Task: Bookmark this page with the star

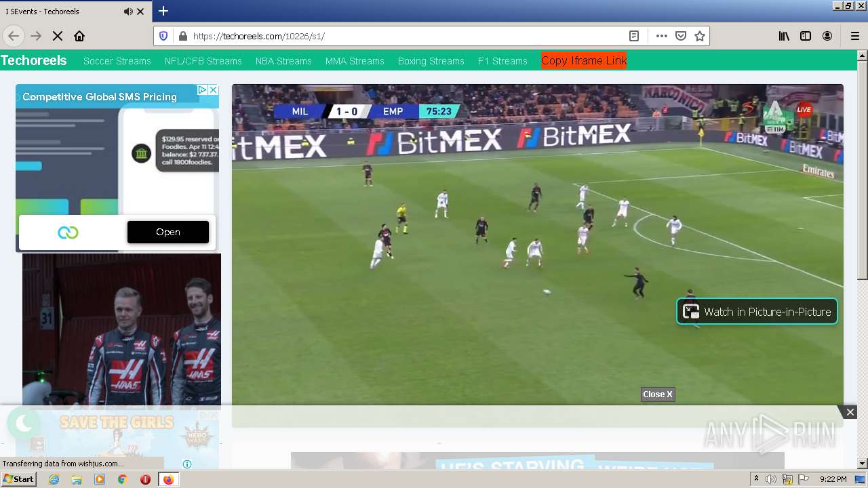Action: pyautogui.click(x=700, y=36)
